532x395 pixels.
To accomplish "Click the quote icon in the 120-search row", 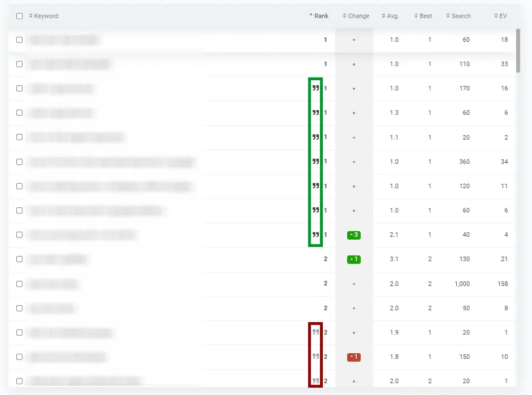I will point(315,186).
